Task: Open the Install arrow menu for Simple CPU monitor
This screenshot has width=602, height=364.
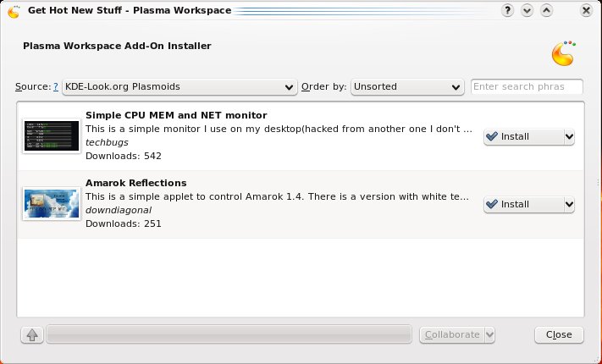Action: (569, 137)
